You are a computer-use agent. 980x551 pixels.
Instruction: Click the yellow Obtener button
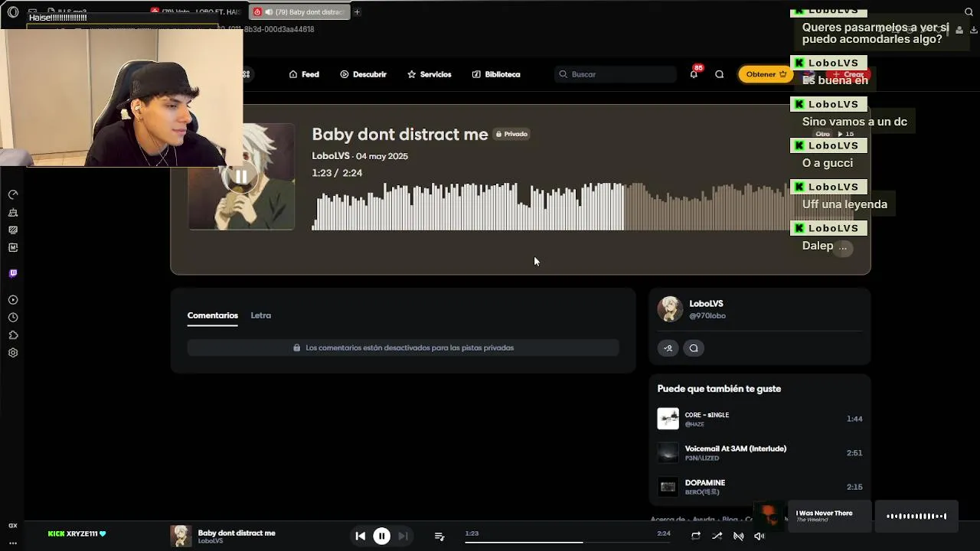pos(766,74)
